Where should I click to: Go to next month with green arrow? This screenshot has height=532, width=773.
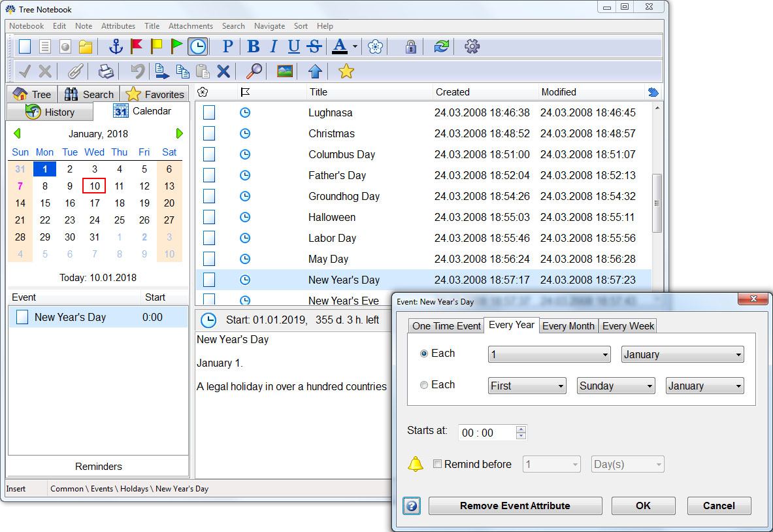179,133
